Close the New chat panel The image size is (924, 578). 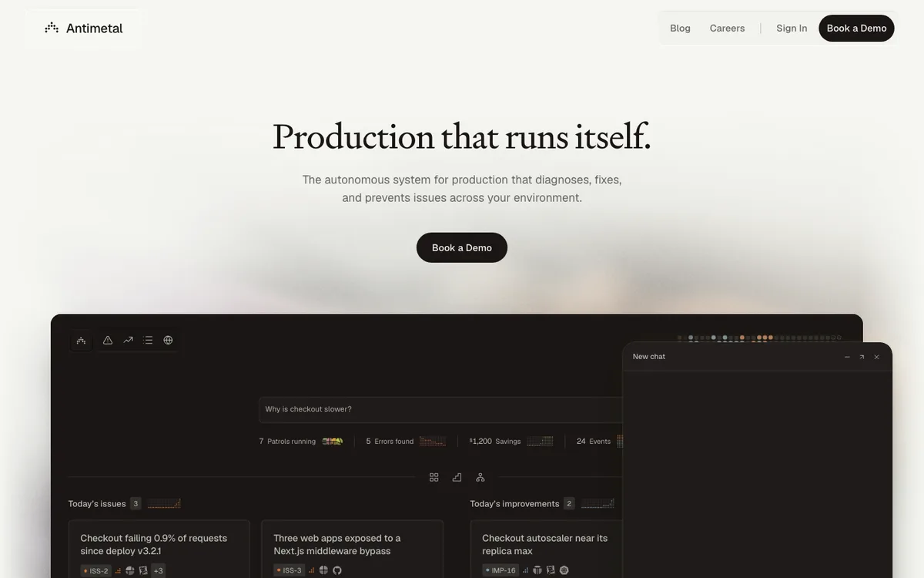pos(876,357)
